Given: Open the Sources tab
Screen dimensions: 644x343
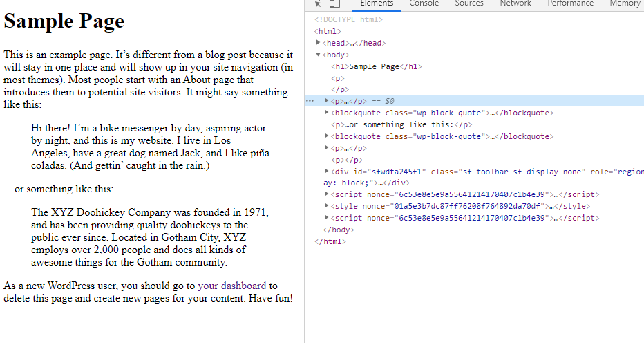Looking at the screenshot, I should 469,3.
